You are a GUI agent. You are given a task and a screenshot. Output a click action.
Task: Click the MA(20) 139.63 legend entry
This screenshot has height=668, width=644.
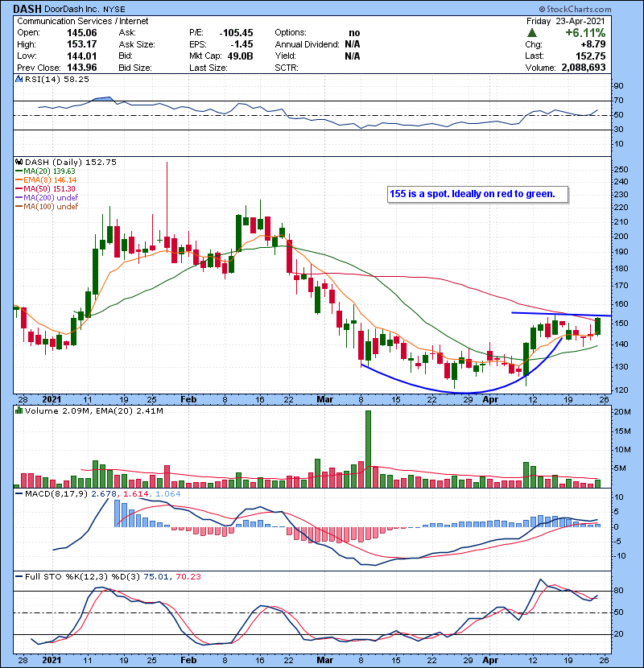point(46,171)
